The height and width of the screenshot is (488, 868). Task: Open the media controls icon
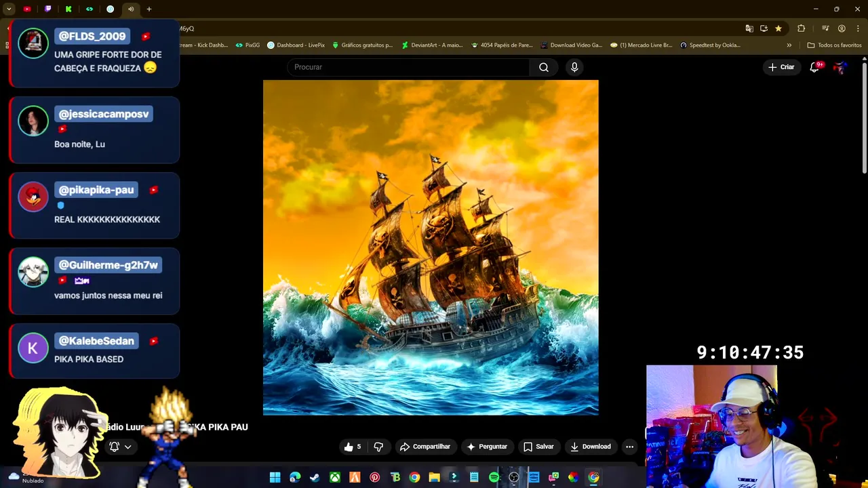tap(825, 28)
